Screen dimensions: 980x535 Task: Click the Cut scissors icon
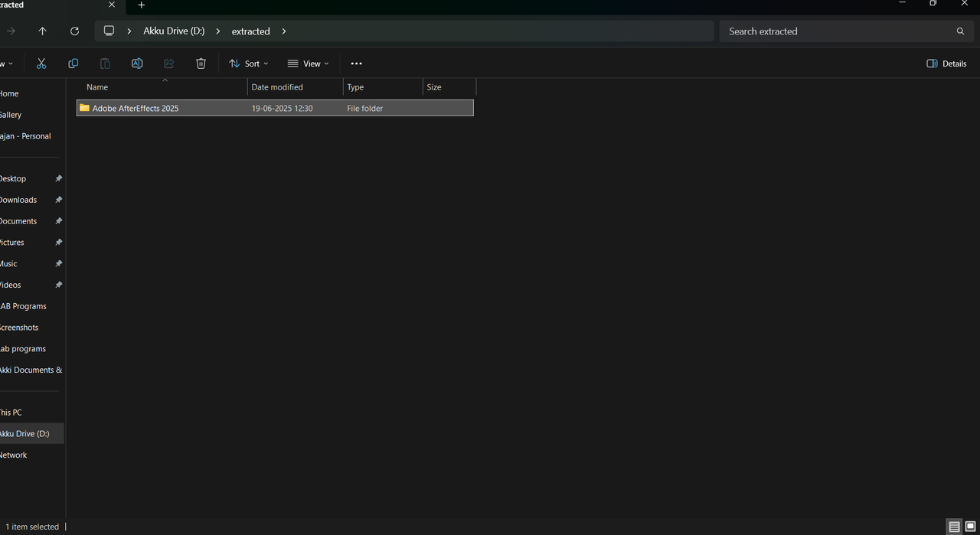click(41, 64)
